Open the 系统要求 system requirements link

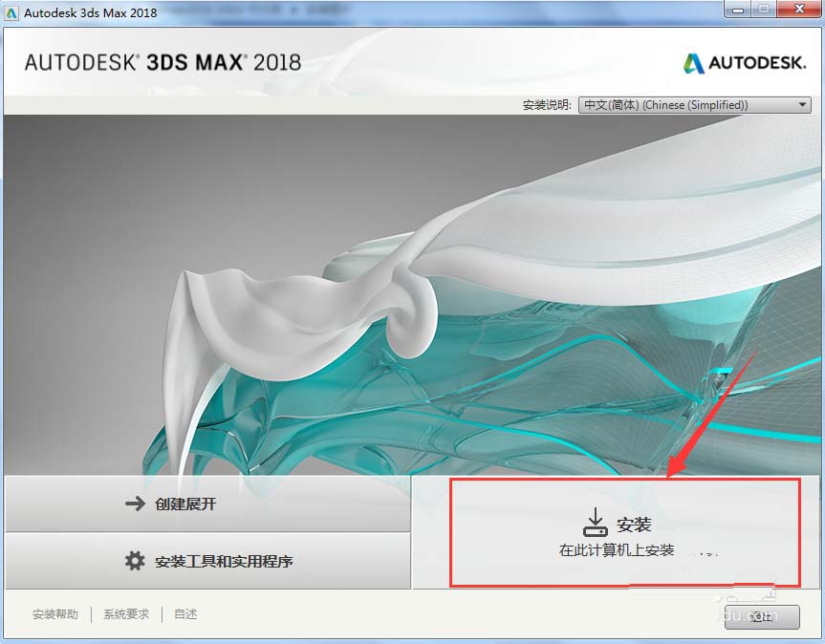[125, 614]
